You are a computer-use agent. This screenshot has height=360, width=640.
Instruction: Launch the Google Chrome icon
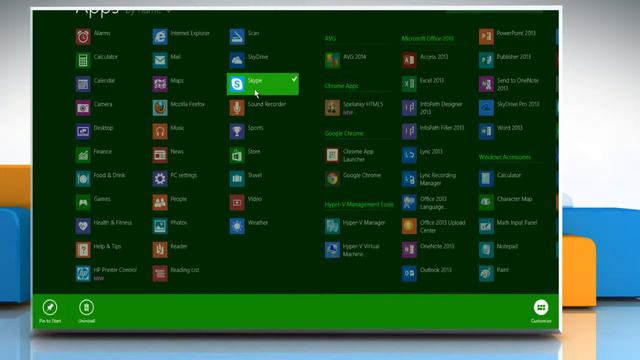332,179
